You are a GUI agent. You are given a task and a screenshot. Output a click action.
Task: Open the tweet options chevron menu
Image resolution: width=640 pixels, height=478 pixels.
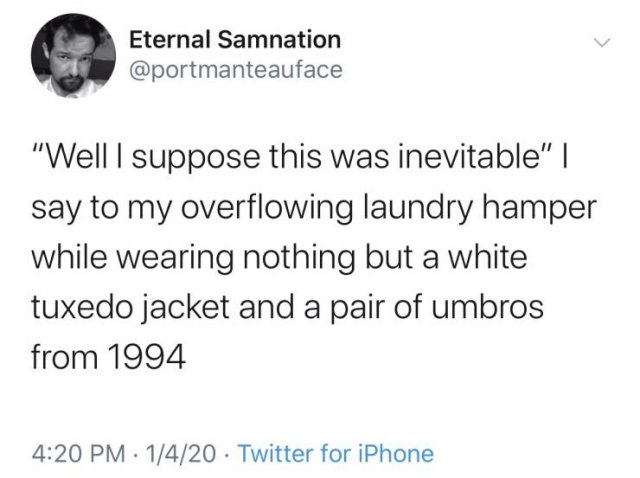coord(602,42)
